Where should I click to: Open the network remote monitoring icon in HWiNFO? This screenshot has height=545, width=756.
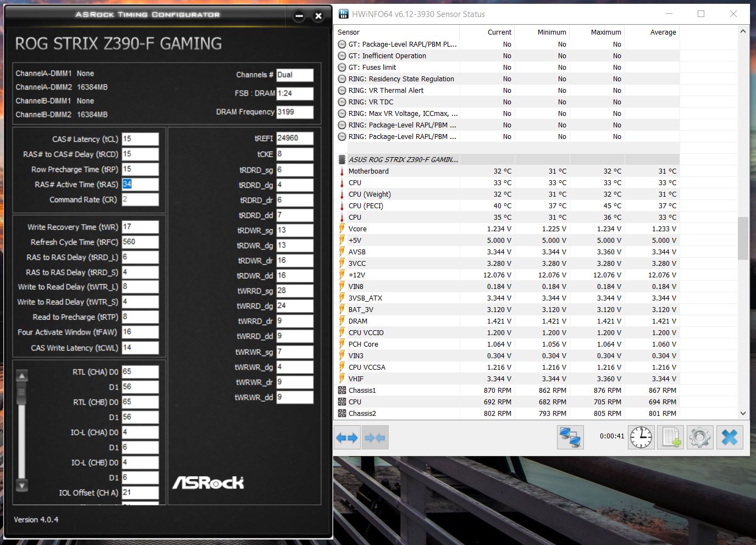[x=570, y=438]
